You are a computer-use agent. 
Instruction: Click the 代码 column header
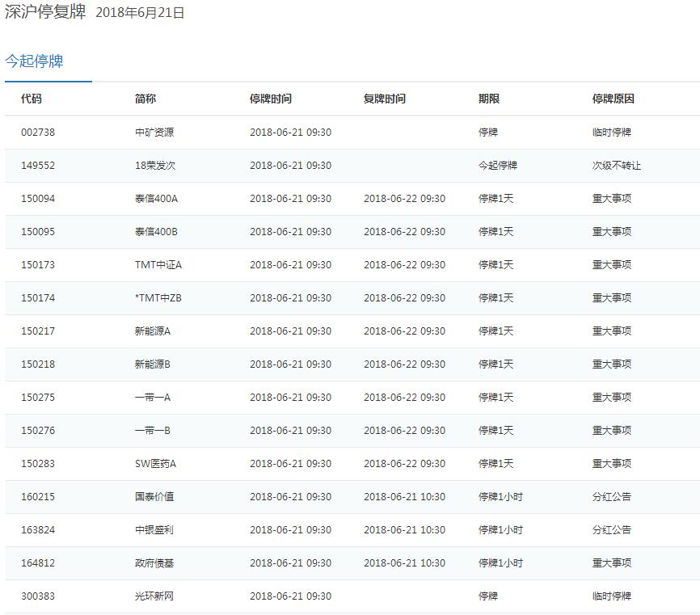point(32,99)
